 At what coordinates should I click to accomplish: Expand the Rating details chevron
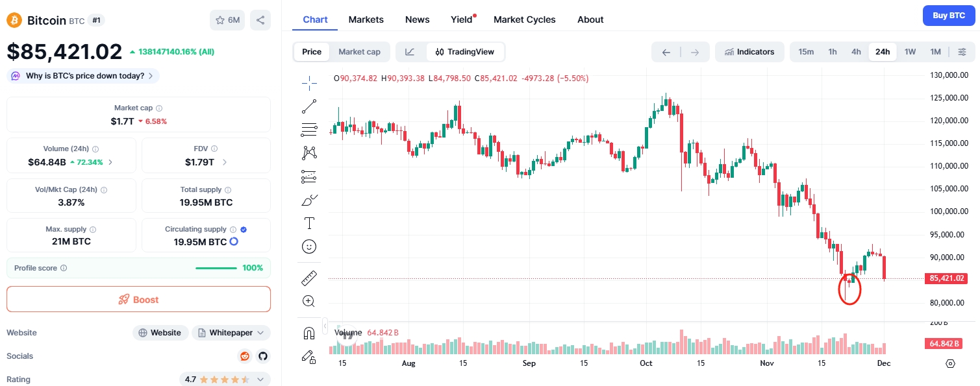260,380
